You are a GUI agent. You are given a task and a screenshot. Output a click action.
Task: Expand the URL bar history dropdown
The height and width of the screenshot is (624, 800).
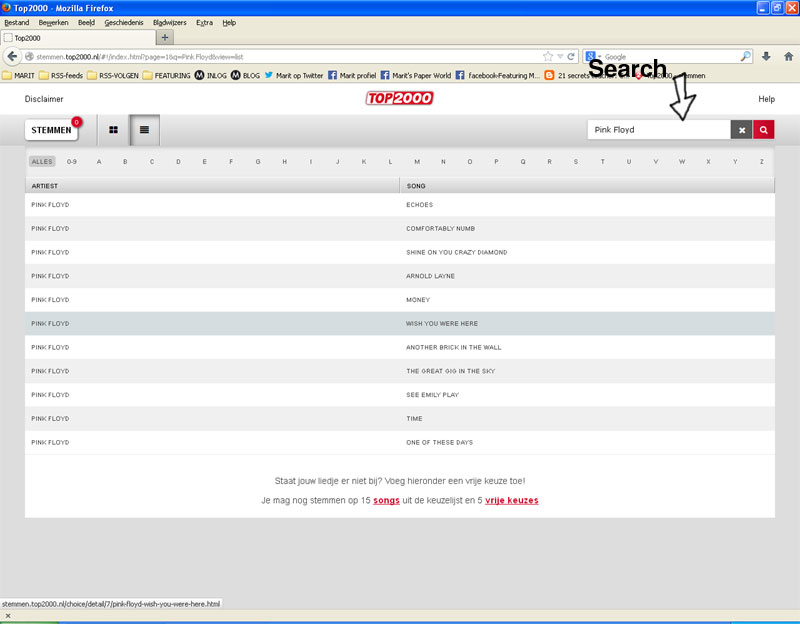[560, 56]
